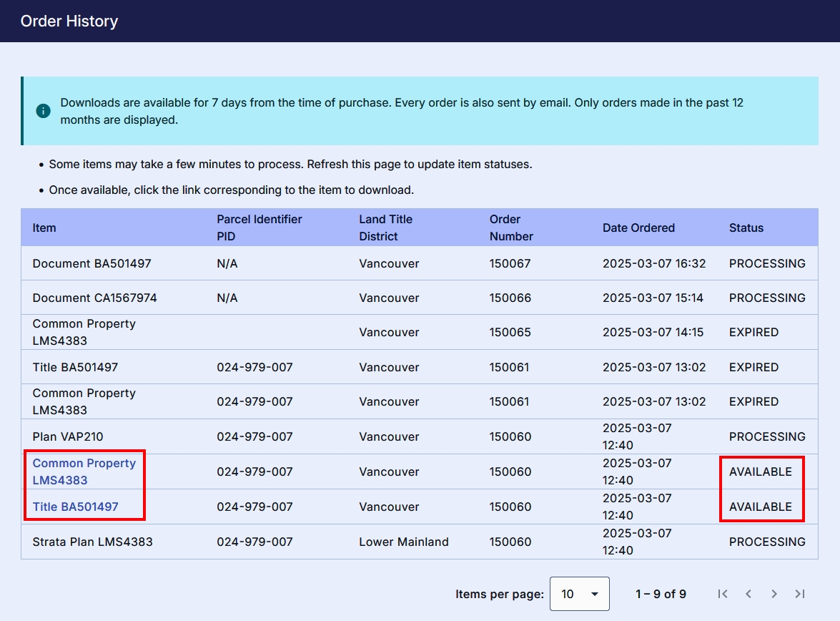
Task: Click order number 150060 in Plan VAP210 row
Action: coord(510,436)
